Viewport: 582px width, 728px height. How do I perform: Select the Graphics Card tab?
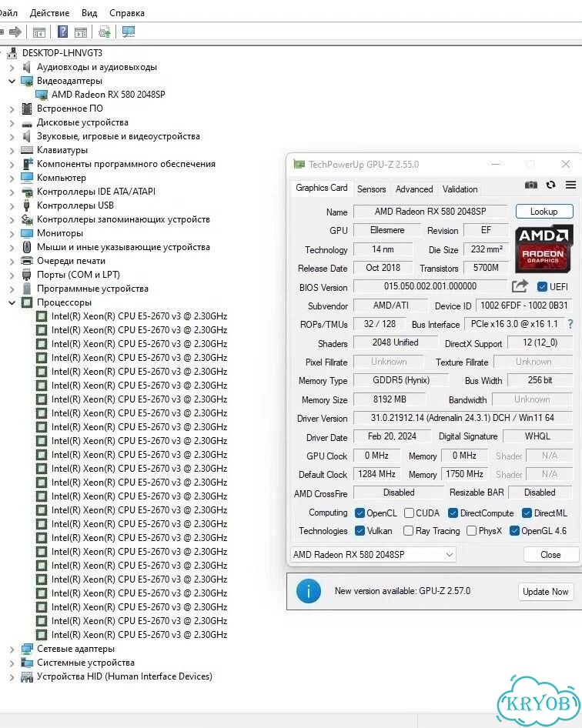pyautogui.click(x=322, y=188)
